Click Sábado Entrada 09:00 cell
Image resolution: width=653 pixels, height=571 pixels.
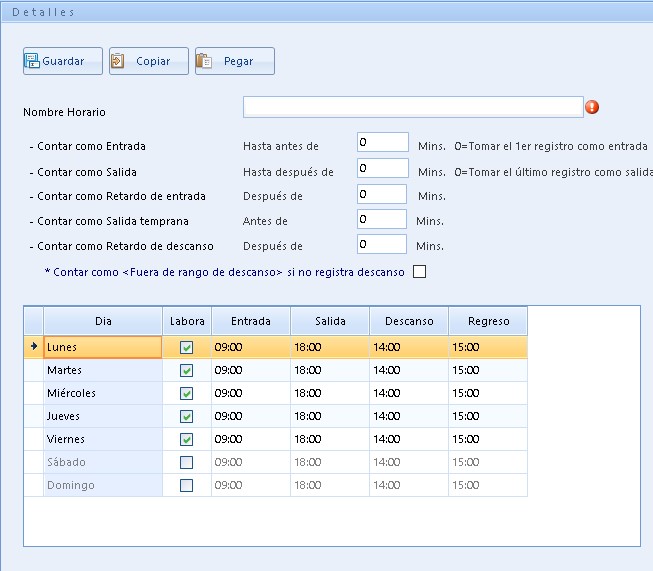(251, 462)
